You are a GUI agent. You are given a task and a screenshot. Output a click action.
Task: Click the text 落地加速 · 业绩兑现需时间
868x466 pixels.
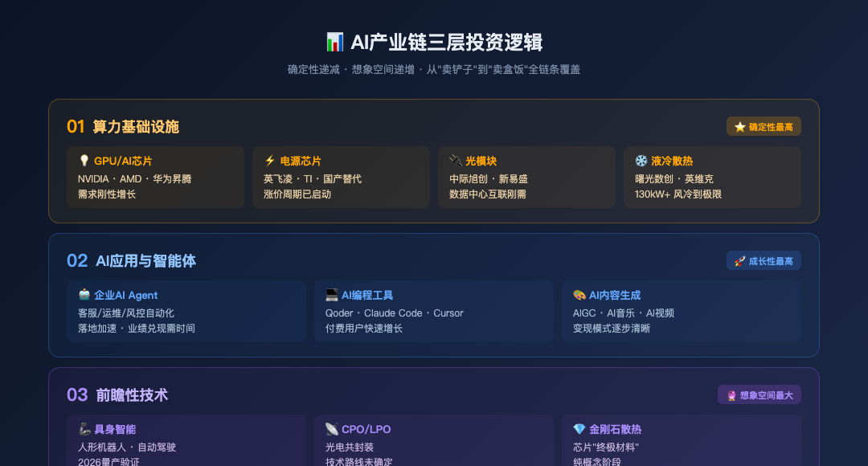(x=136, y=328)
